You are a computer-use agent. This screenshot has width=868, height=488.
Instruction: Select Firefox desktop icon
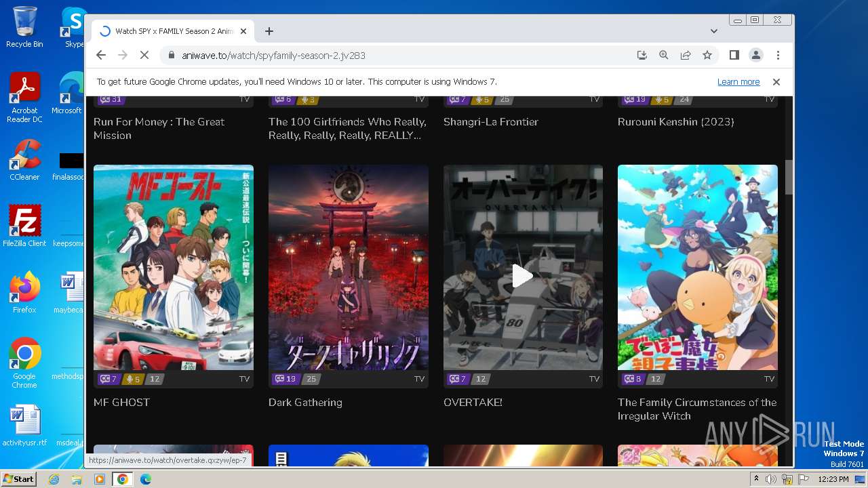coord(24,293)
